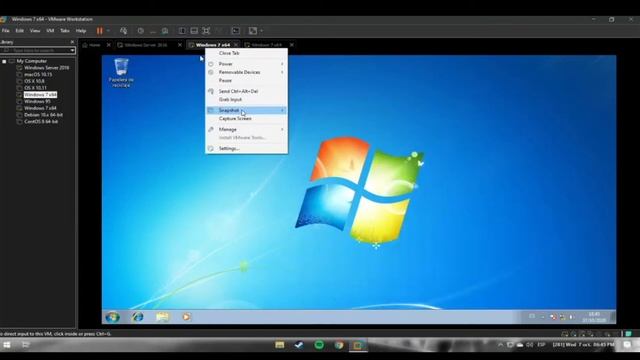Select macOS 10.15 in the library
This screenshot has height=360, width=640.
38,75
